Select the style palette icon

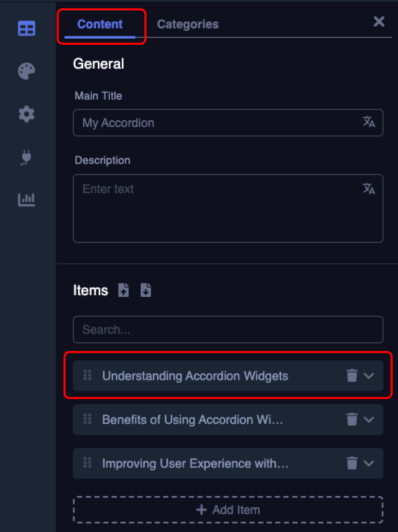pyautogui.click(x=26, y=71)
